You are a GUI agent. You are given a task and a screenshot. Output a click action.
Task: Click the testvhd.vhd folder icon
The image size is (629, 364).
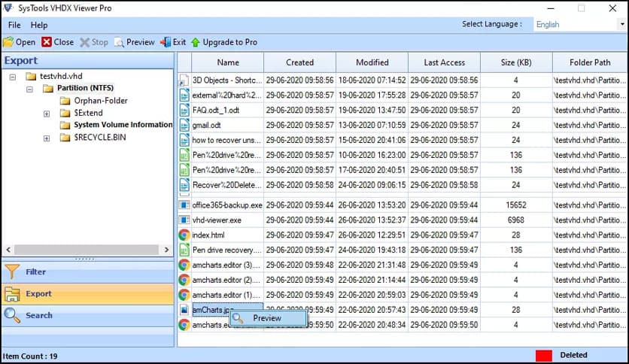click(x=31, y=76)
